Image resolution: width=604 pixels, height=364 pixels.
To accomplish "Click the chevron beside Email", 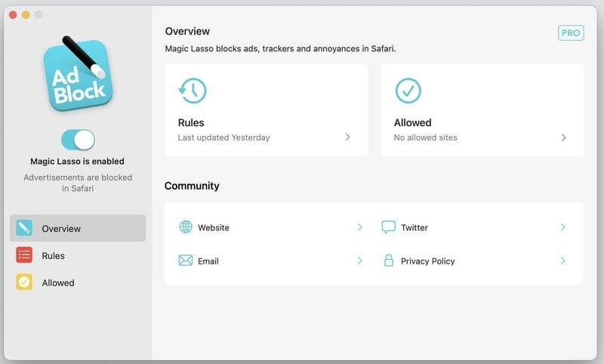I will coord(360,261).
